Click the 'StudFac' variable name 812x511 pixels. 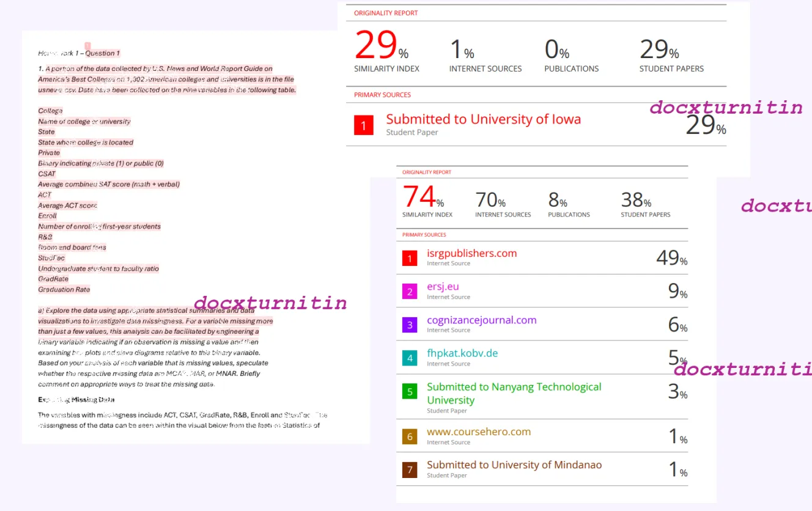click(51, 258)
